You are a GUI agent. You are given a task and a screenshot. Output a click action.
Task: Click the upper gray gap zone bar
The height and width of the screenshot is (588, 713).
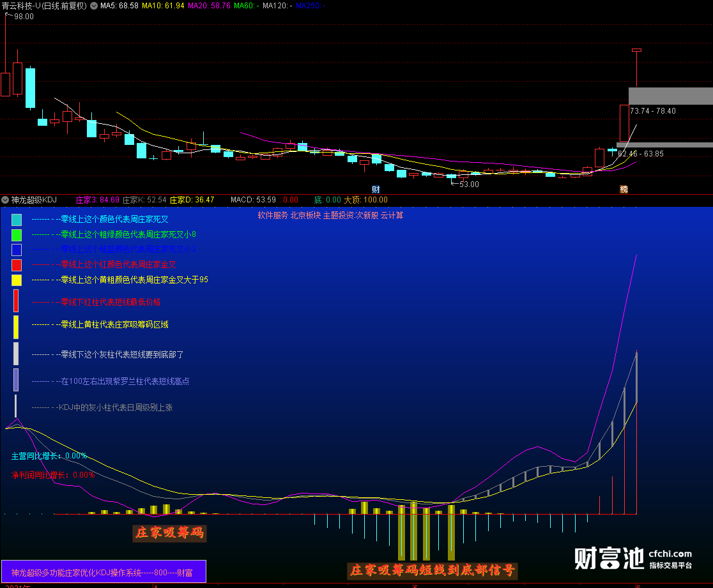tap(671, 96)
